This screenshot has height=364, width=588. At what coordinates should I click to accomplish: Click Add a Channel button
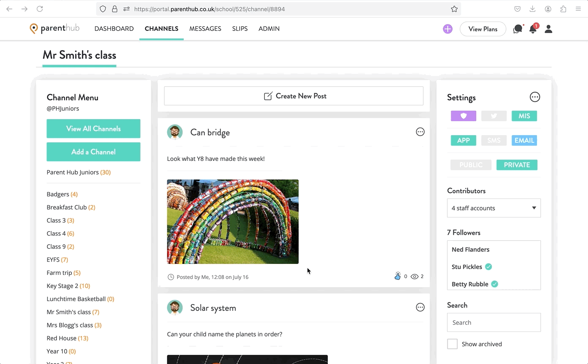click(93, 152)
